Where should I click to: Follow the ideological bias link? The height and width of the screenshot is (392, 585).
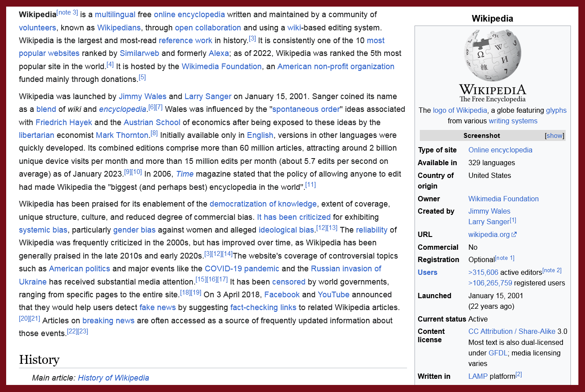pos(286,230)
